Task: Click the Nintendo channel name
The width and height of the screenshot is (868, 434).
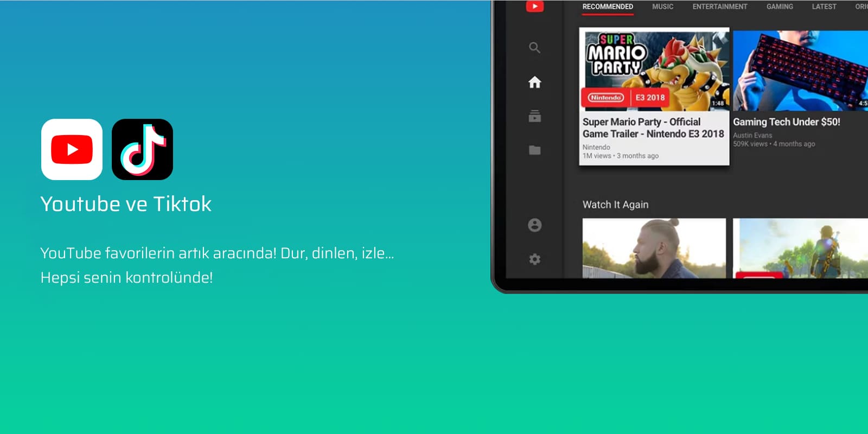Action: [596, 147]
